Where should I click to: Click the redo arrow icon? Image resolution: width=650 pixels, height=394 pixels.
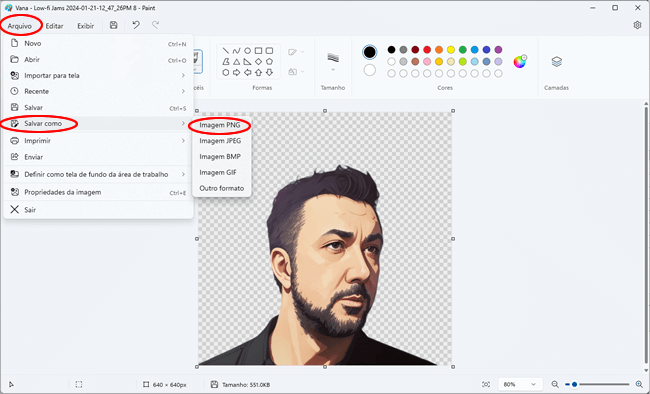[155, 25]
